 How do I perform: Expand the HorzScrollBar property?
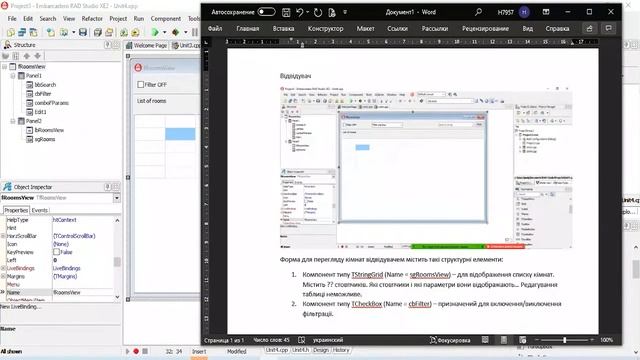[3, 236]
